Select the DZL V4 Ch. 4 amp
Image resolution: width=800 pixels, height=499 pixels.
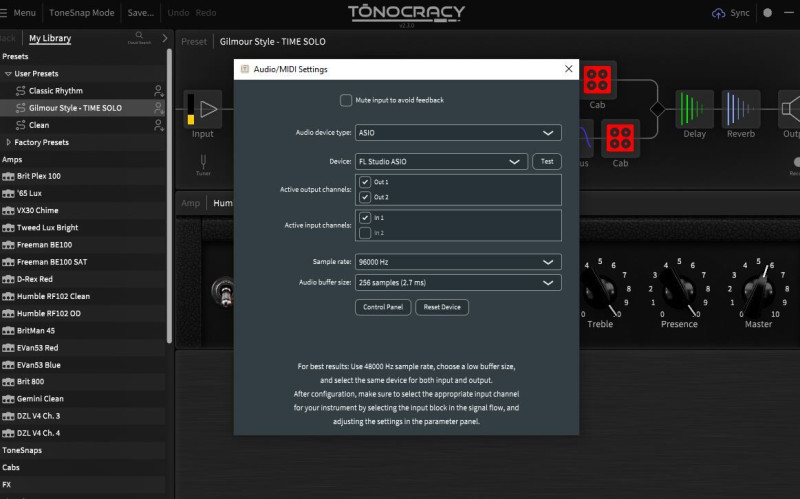[83, 433]
